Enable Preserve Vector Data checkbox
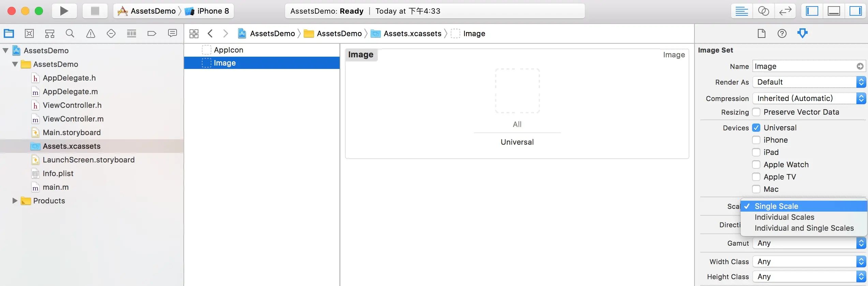The image size is (868, 286). [x=756, y=112]
